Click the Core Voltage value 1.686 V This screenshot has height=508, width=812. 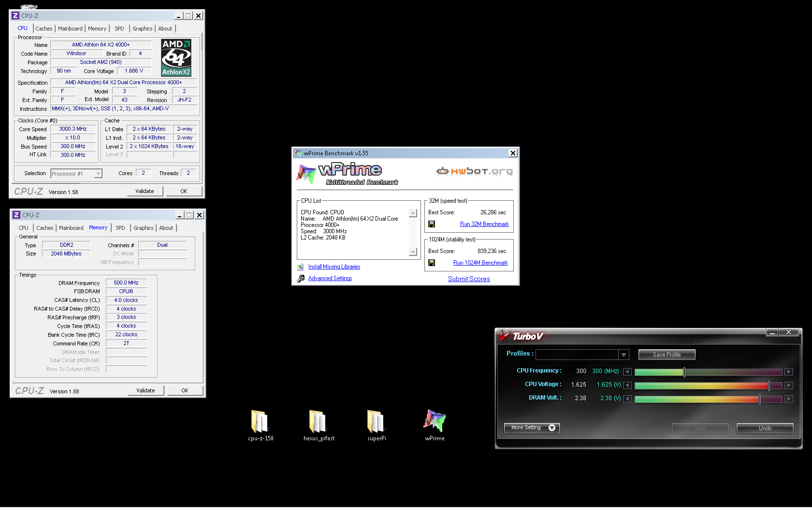pos(134,71)
